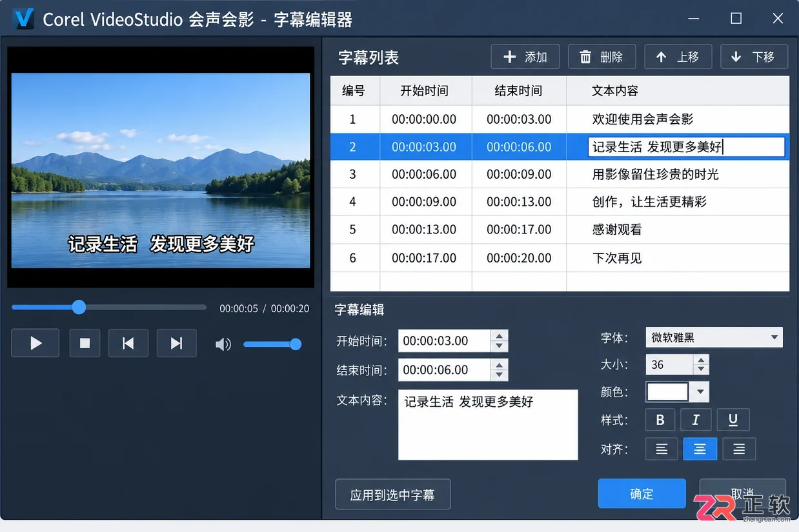Close the subtitle editor window
The image size is (799, 532).
coord(778,19)
